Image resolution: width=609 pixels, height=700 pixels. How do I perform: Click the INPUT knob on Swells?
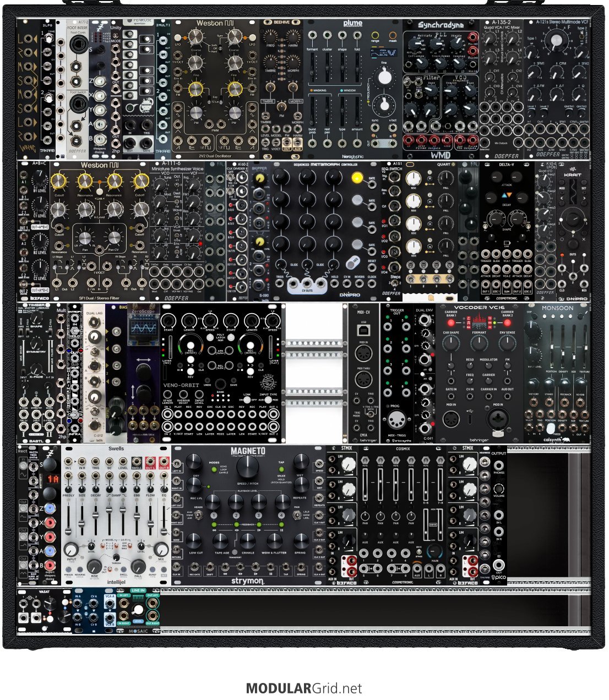[x=72, y=549]
